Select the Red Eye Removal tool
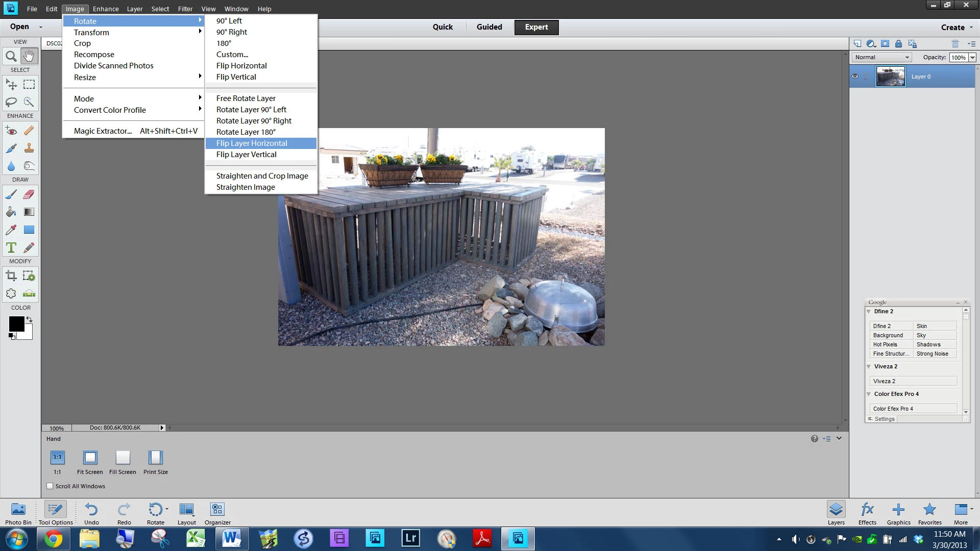This screenshot has width=980, height=551. 11,131
